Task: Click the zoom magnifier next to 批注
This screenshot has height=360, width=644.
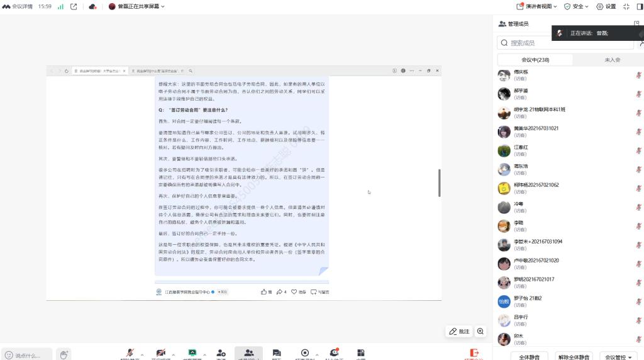Action: [x=480, y=331]
